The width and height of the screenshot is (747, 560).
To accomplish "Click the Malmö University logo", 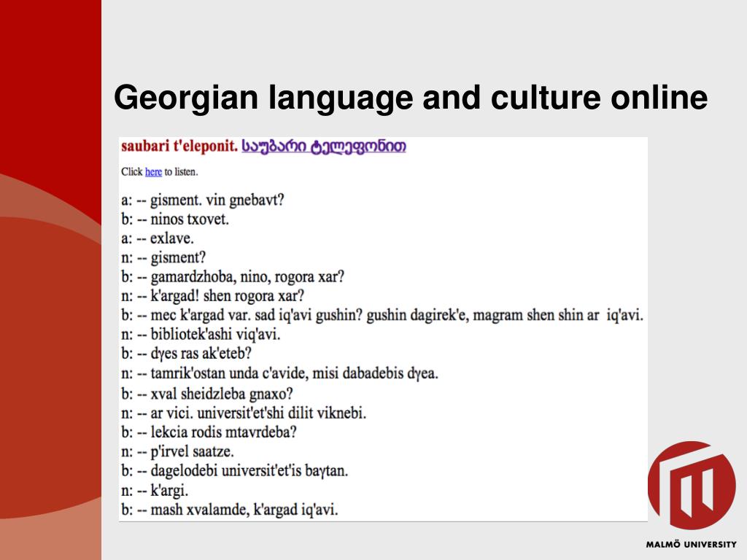I will pos(692,485).
